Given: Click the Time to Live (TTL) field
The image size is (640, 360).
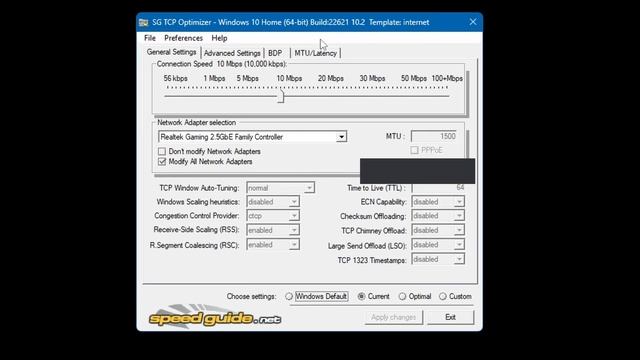Looking at the screenshot, I should 438,188.
